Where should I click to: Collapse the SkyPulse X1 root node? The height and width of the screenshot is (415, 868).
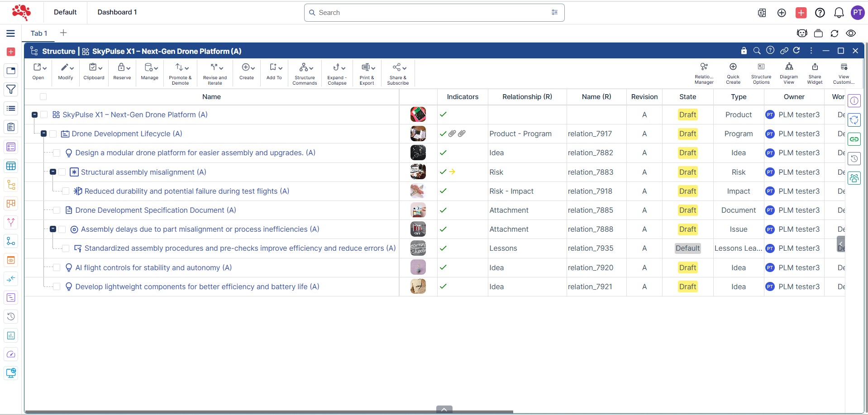pos(34,115)
